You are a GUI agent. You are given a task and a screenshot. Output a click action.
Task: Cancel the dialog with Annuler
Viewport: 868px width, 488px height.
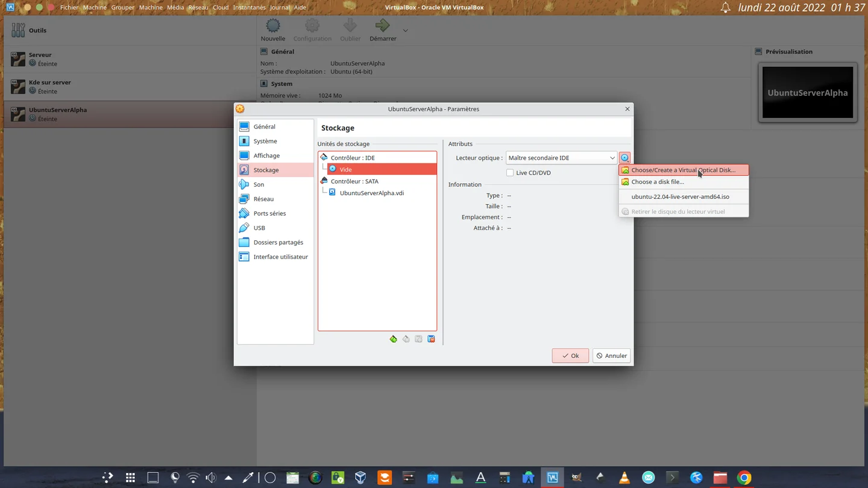611,355
